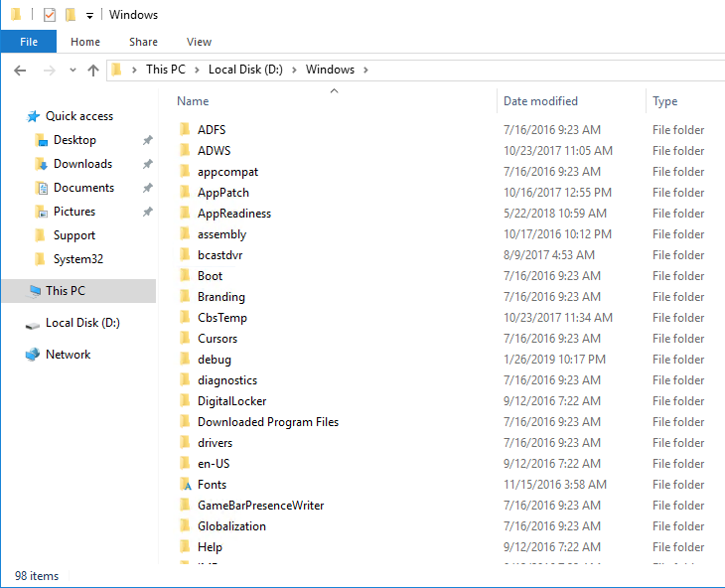Sort by the Date modified column header
Viewport: 725px width, 588px height.
click(x=540, y=101)
